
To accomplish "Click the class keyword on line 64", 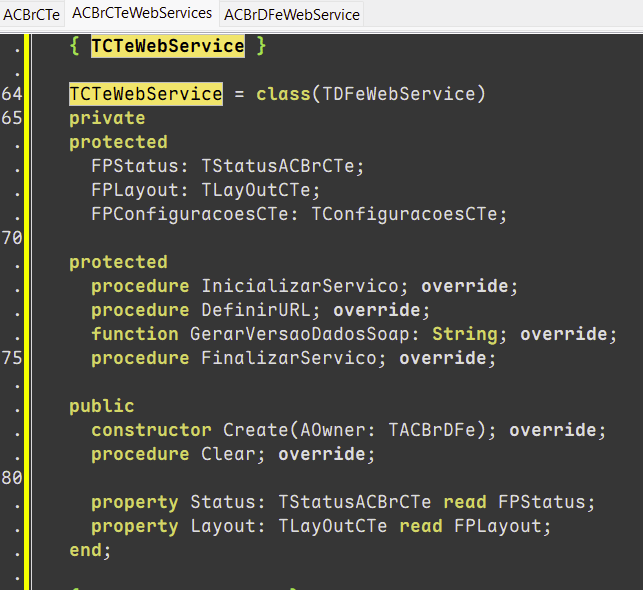I will coord(283,94).
